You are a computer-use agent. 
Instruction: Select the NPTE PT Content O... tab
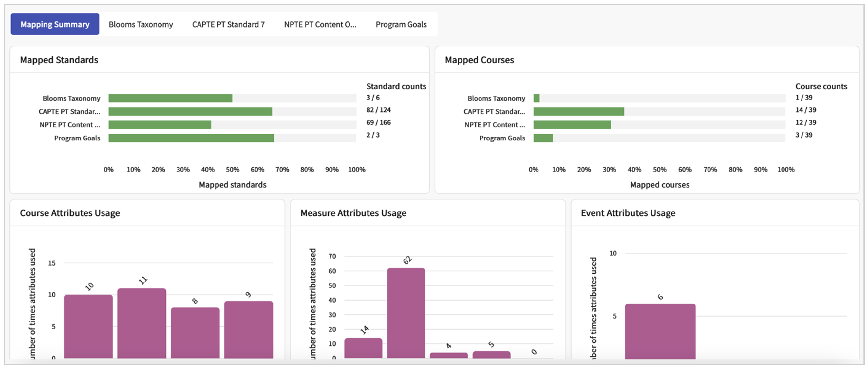(x=320, y=24)
